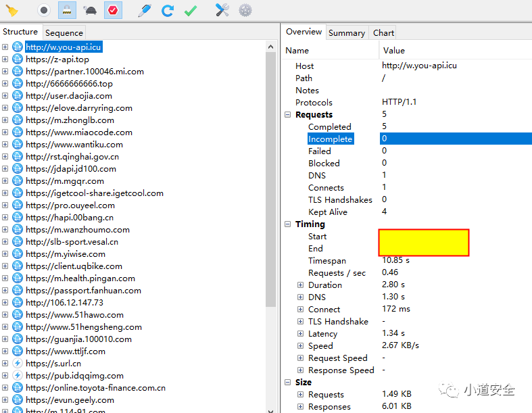Clear the session with the broom icon

[x=11, y=10]
